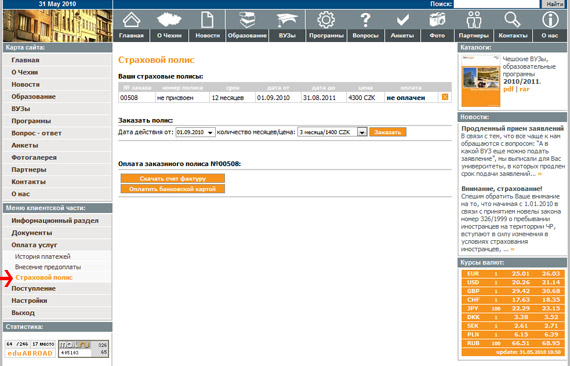Click Скачать счет фактуру button
Image resolution: width=570 pixels, height=366 pixels.
coord(173,178)
